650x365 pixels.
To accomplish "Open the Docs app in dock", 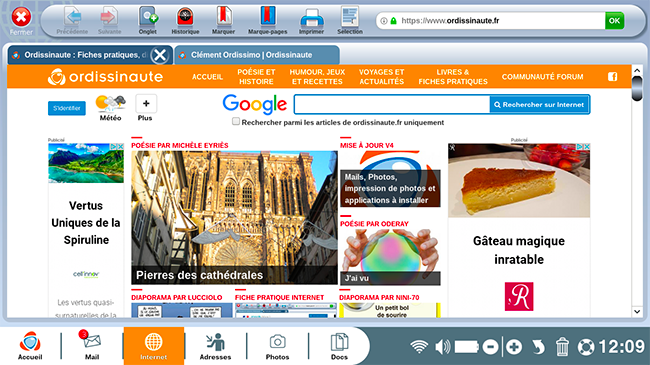I will point(339,346).
